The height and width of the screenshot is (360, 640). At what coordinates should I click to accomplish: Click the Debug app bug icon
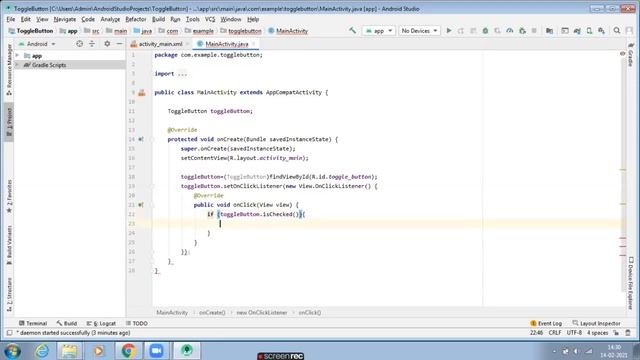(485, 31)
